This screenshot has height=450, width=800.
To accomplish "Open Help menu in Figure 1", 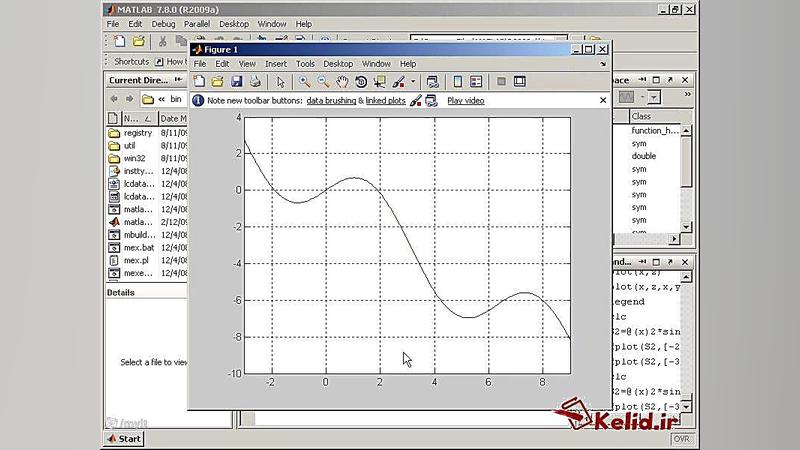I will tap(408, 64).
